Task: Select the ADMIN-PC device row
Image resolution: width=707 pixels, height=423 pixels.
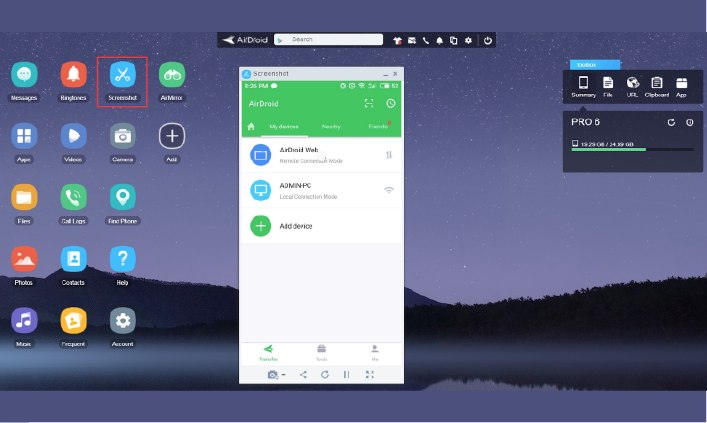Action: (321, 191)
